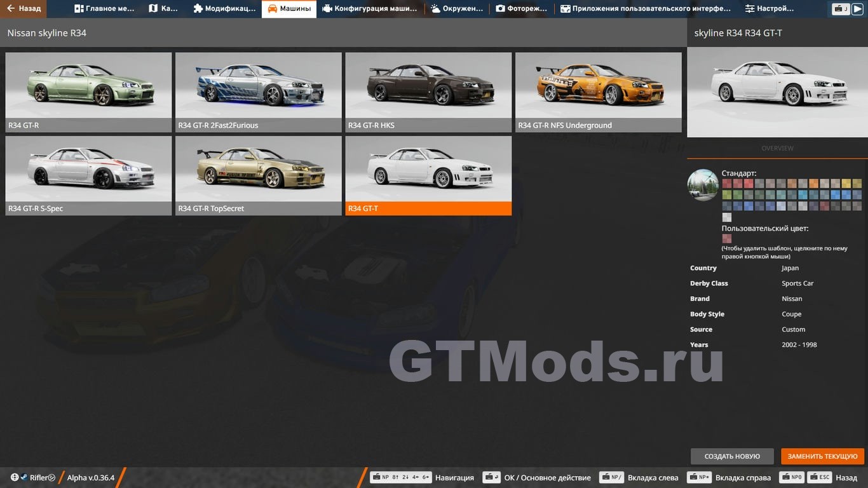Click the large white R34 GT-T preview image
The height and width of the screenshot is (488, 868).
[x=777, y=93]
